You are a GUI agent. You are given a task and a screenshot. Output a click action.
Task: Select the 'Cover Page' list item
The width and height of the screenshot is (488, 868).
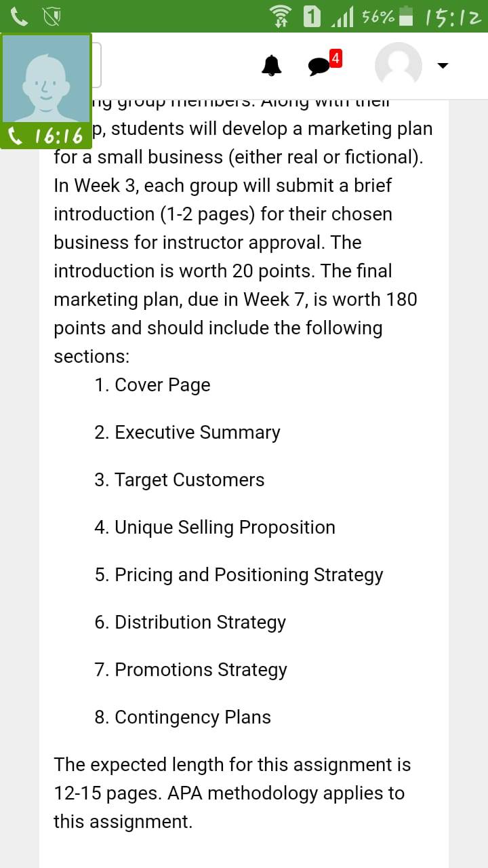click(152, 384)
